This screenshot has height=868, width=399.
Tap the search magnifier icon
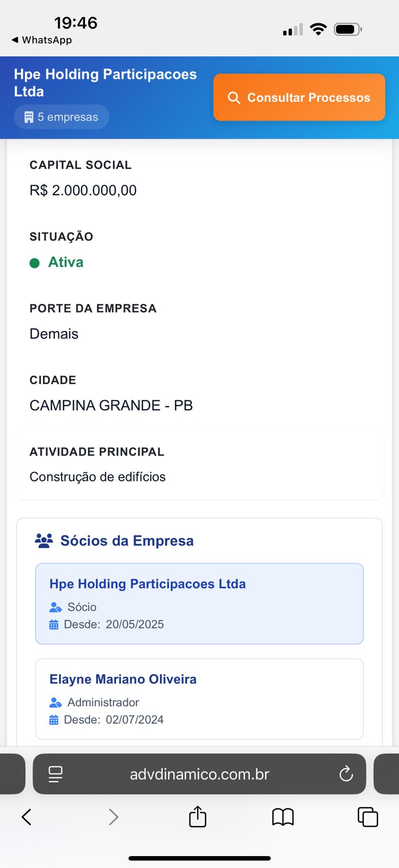[x=234, y=98]
